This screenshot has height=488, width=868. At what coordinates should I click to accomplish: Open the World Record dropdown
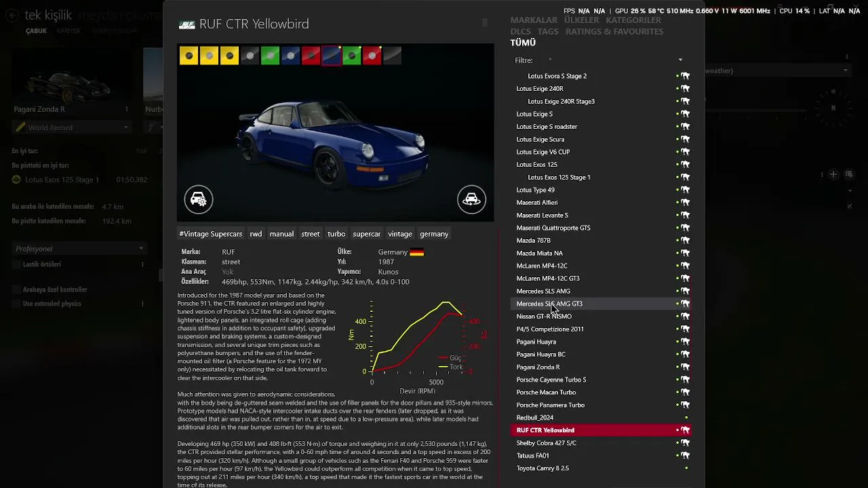point(71,127)
